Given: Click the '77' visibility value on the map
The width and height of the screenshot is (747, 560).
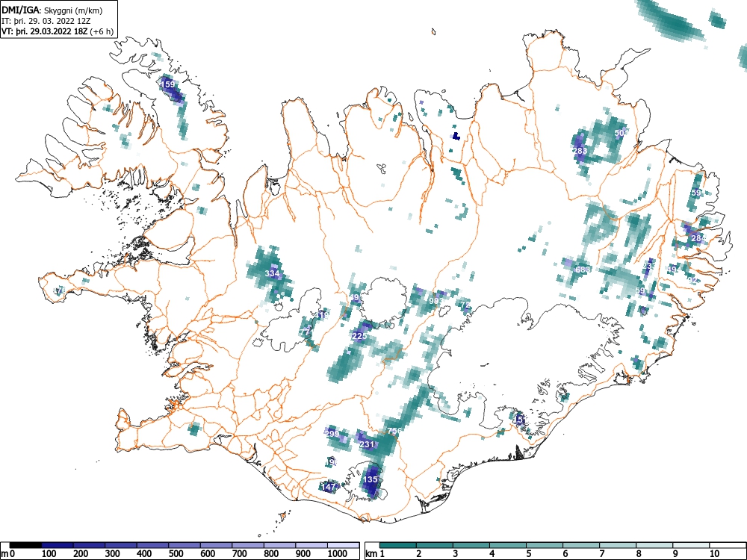Looking at the screenshot, I should (x=306, y=332).
